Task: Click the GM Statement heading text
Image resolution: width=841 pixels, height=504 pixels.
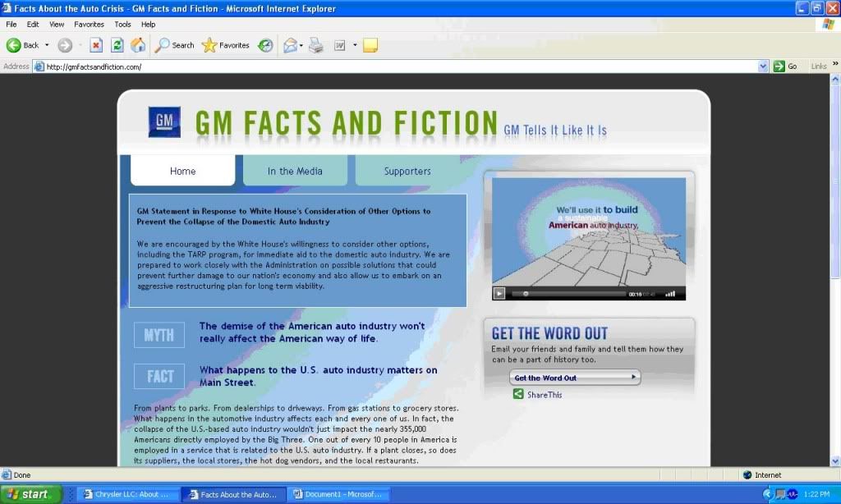Action: tap(283, 216)
